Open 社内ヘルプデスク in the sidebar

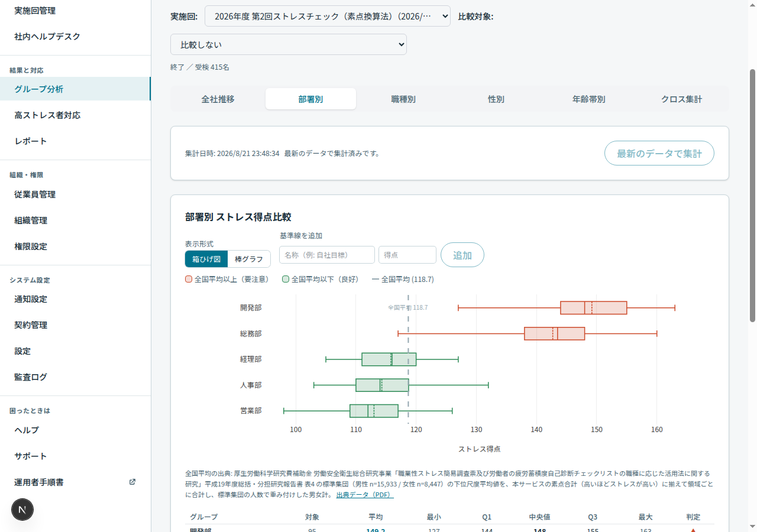pos(75,37)
